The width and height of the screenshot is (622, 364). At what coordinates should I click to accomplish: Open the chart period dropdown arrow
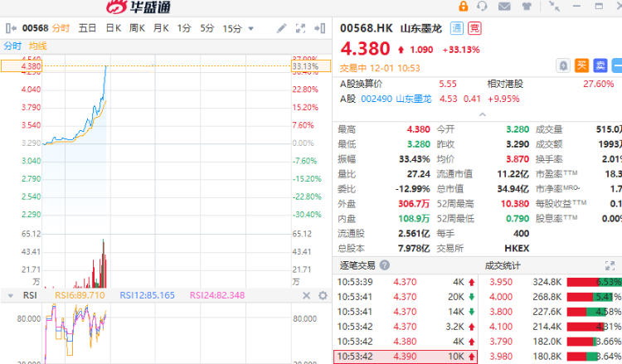(250, 28)
